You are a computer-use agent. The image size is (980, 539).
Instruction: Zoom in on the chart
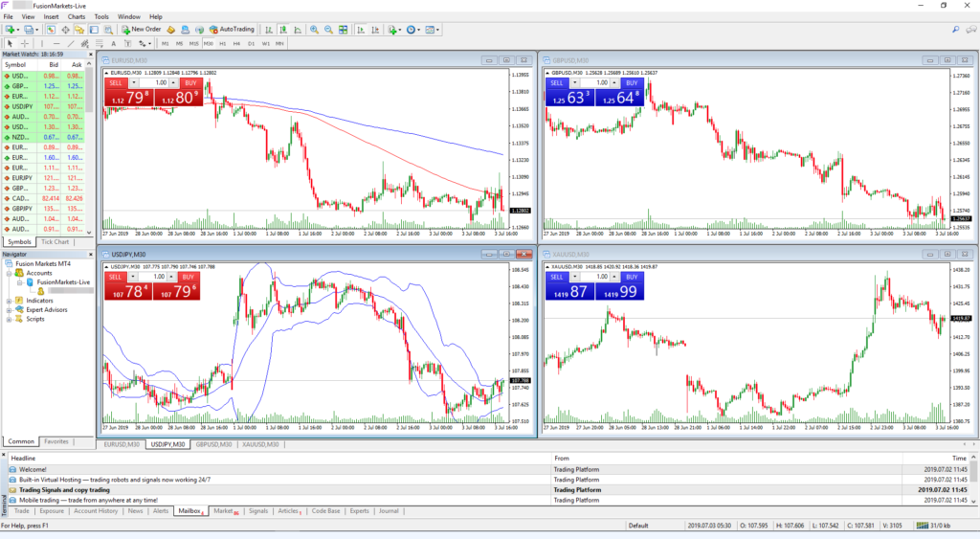tap(312, 30)
